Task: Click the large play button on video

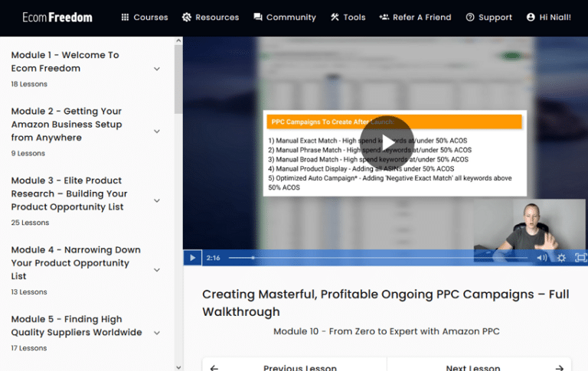Action: [385, 142]
